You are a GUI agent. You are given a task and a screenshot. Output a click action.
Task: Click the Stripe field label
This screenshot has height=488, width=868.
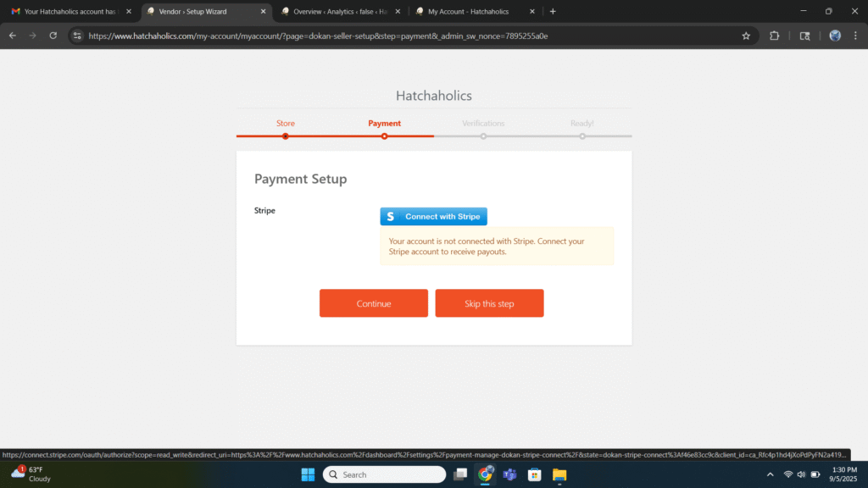pyautogui.click(x=264, y=210)
